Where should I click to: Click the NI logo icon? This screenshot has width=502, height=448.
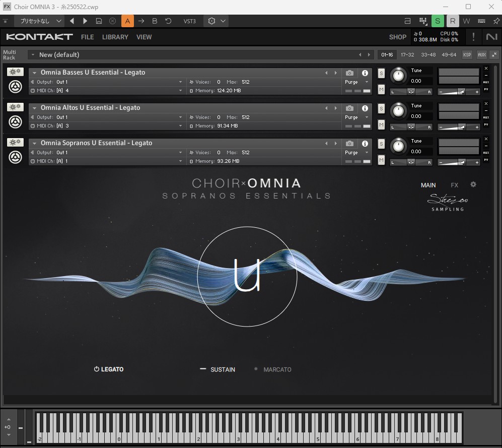[491, 37]
